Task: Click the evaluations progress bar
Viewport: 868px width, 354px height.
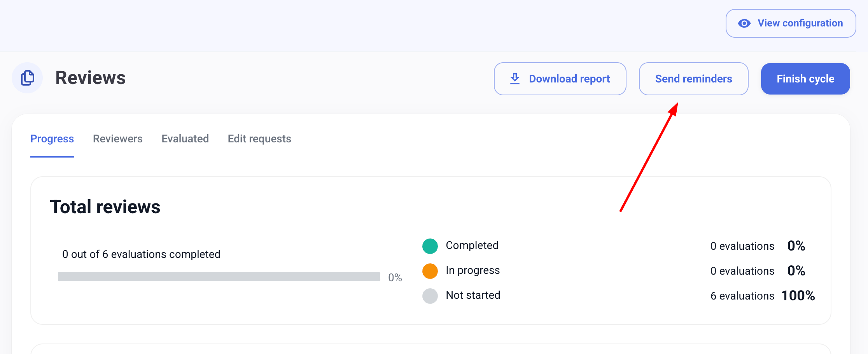Action: (x=219, y=277)
